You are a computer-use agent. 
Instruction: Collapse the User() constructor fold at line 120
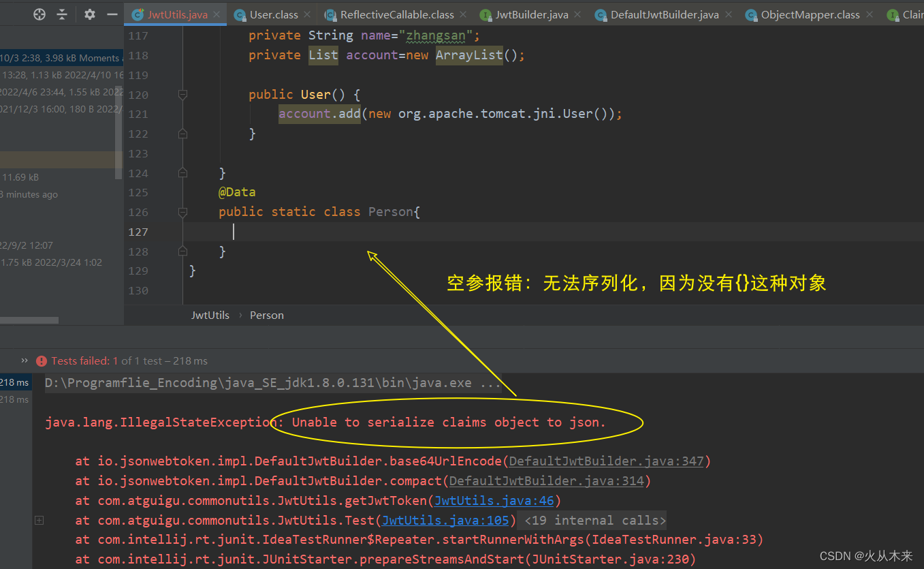pyautogui.click(x=182, y=95)
